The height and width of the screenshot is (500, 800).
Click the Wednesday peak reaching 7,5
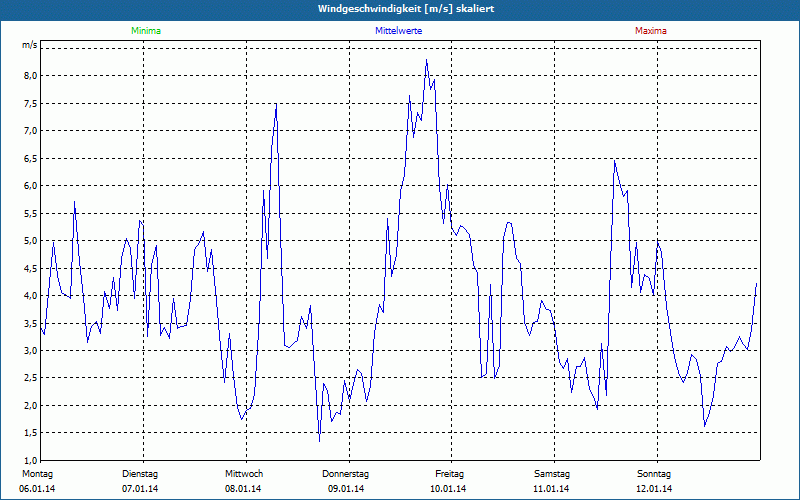pos(276,104)
